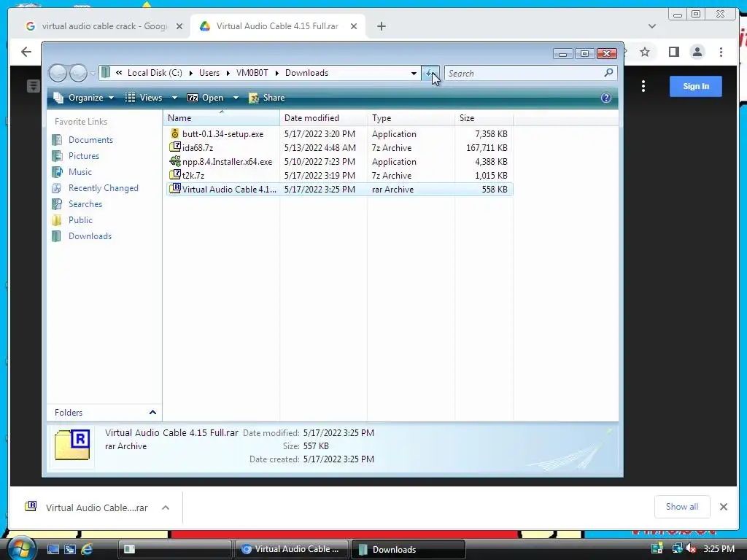Click the butt setup file icon
This screenshot has width=747, height=560.
click(175, 134)
